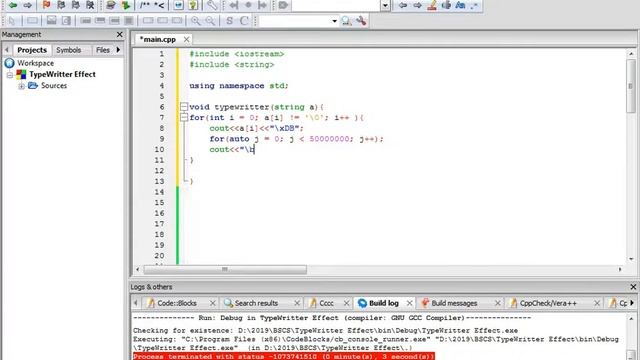Screen dimensions: 640x360
Task: Switch to the Files tab
Action: point(103,50)
